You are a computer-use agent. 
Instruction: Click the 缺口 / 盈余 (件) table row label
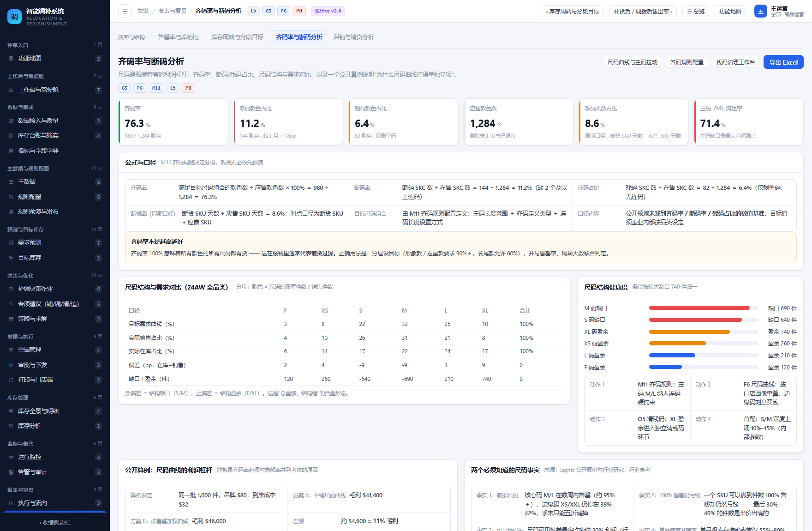(149, 379)
